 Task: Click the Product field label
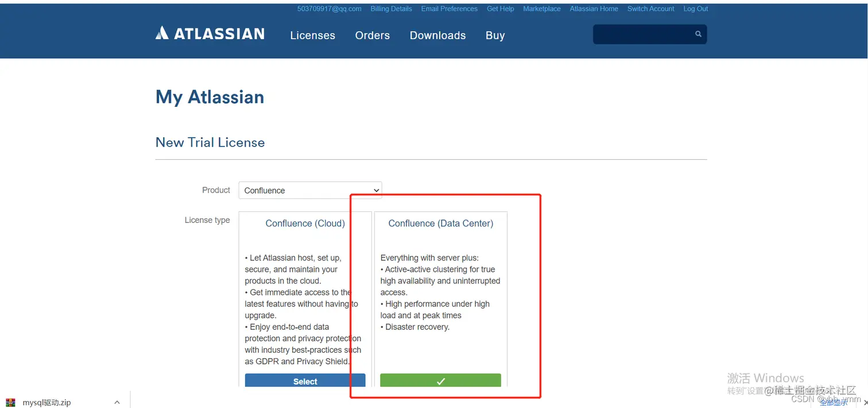pyautogui.click(x=216, y=190)
